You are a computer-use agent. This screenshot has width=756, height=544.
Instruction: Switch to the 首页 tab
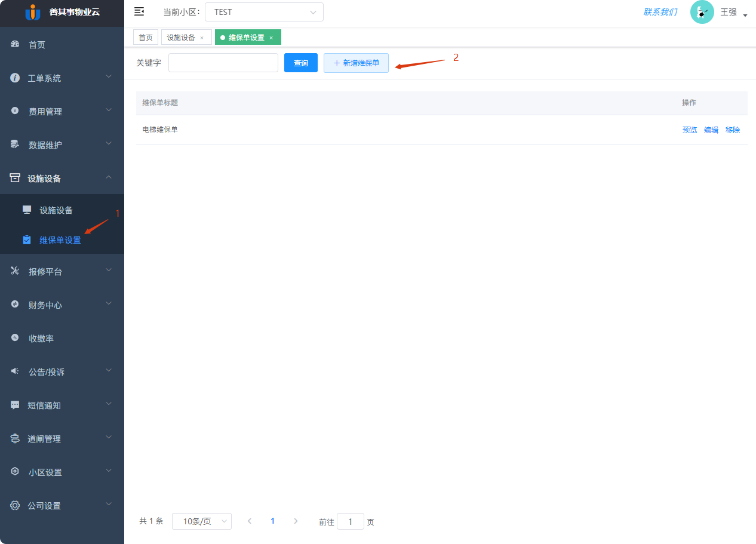tap(145, 37)
